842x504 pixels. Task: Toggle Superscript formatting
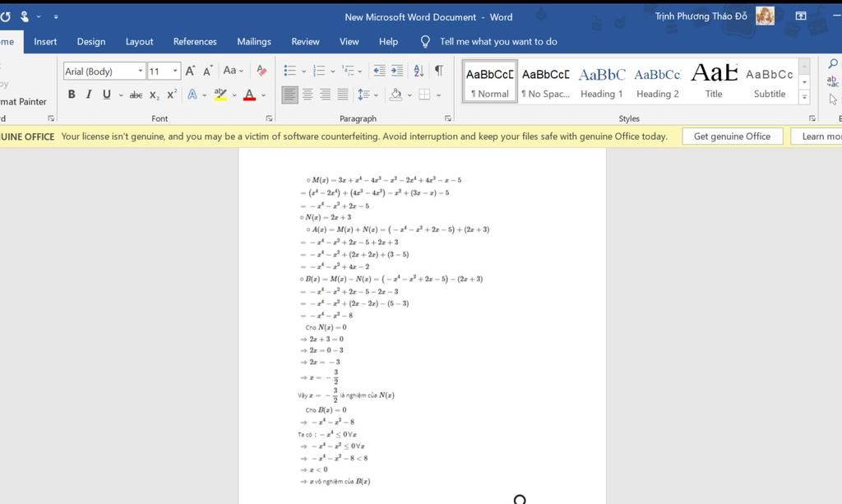171,95
